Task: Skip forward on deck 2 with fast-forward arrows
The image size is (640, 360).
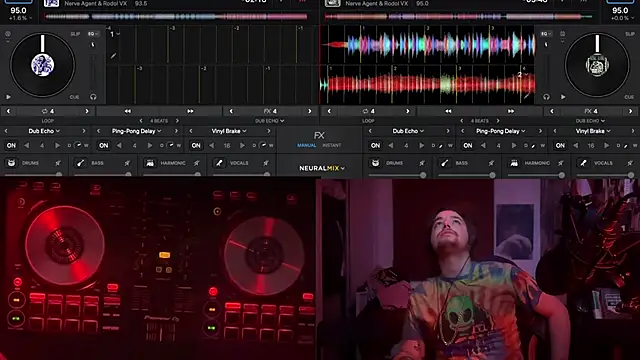Action: 511,111
